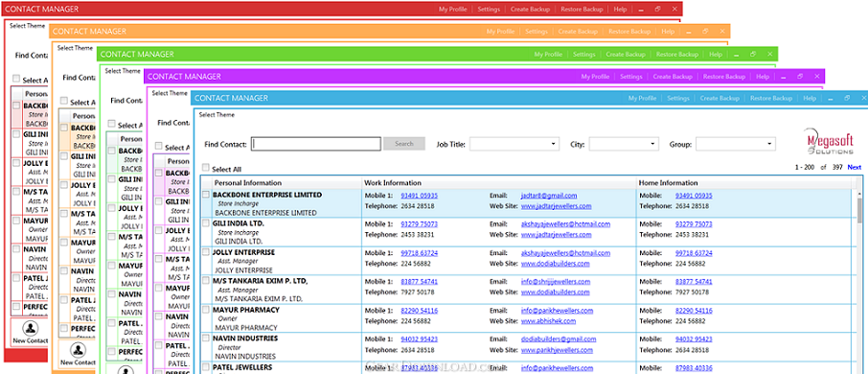The image size is (868, 374).
Task: Open Help in blue window
Action: 810,98
